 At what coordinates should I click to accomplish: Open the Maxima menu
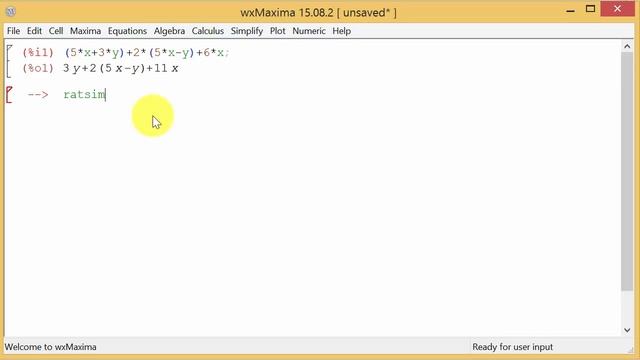pyautogui.click(x=85, y=31)
